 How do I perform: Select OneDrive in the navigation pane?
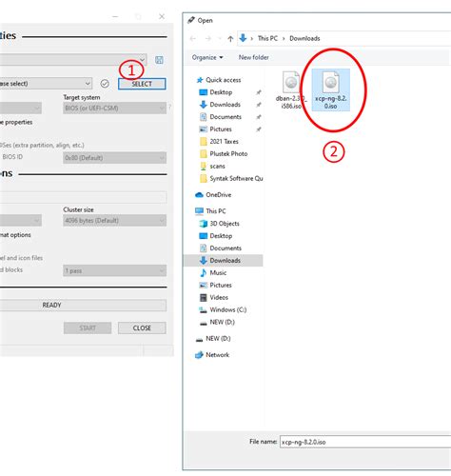218,195
